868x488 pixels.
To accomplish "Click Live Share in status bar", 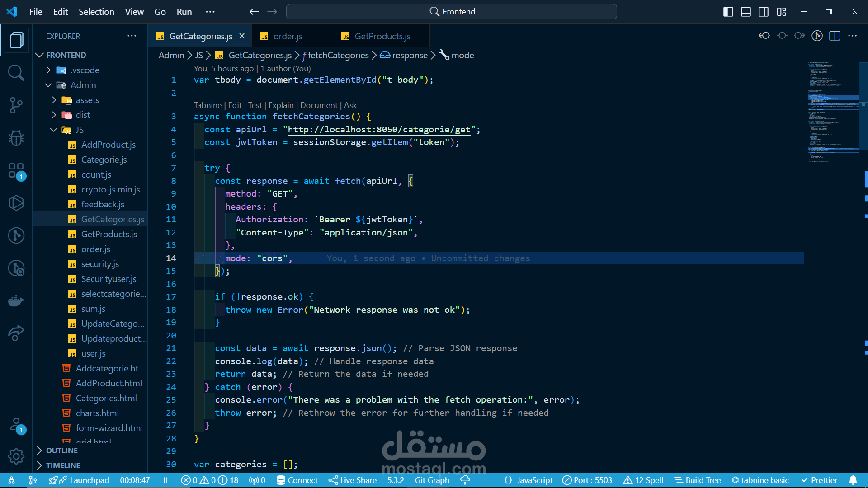I will [353, 480].
